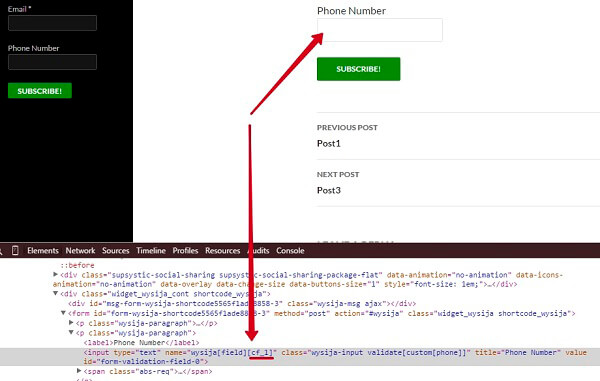Screen dimensions: 600x381
Task: Click the sidebar Email input field
Action: coord(52,23)
